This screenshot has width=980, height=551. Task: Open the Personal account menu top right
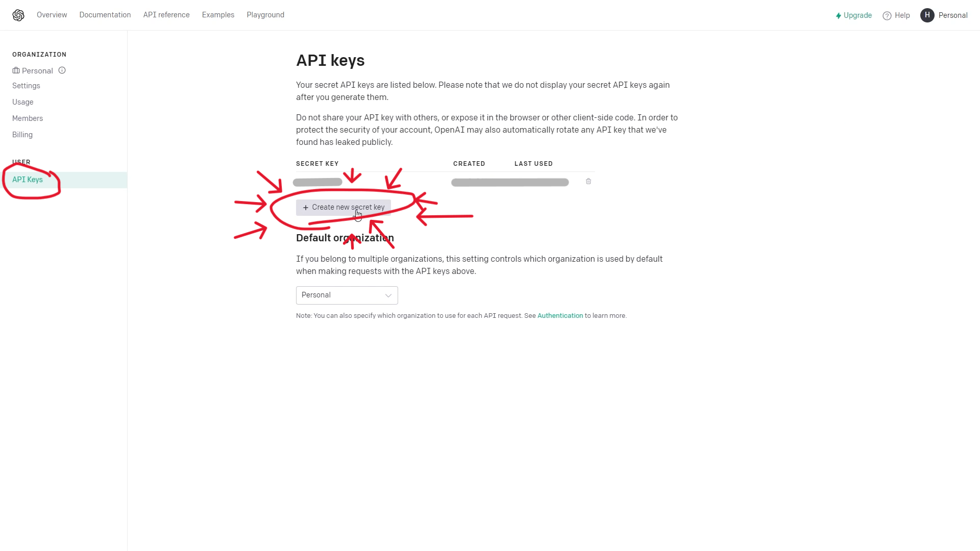952,15
